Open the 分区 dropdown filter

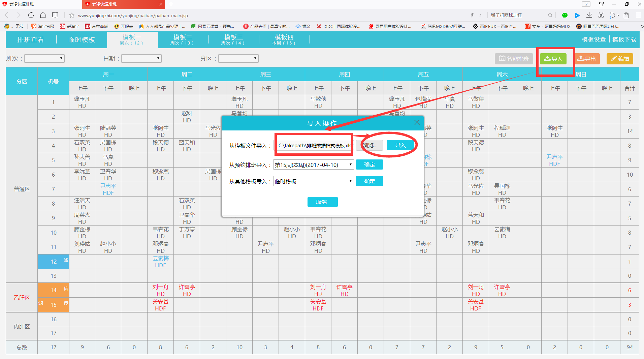click(238, 59)
